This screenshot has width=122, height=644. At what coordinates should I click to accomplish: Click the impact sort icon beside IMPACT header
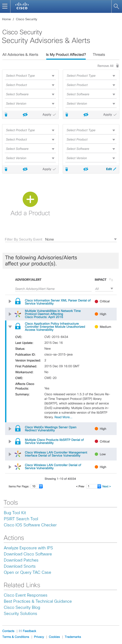[x=111, y=280]
